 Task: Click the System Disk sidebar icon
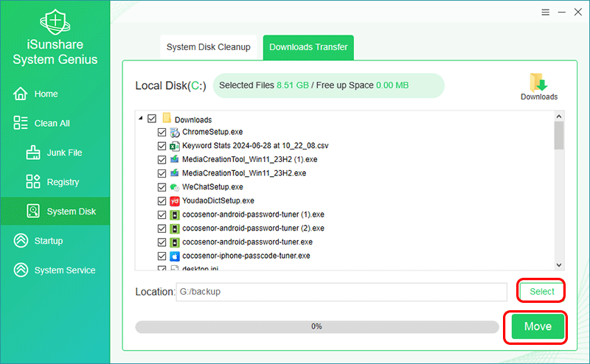33,211
